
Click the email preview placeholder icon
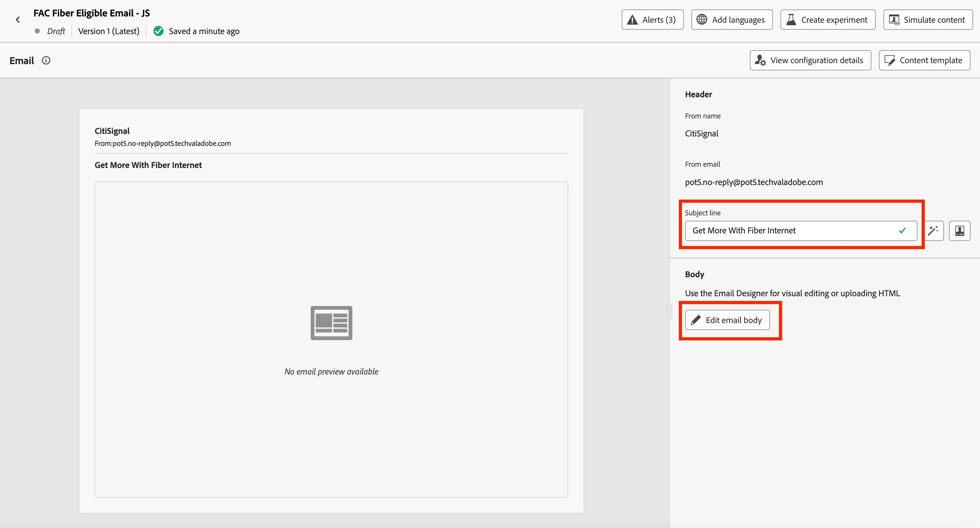coord(332,323)
